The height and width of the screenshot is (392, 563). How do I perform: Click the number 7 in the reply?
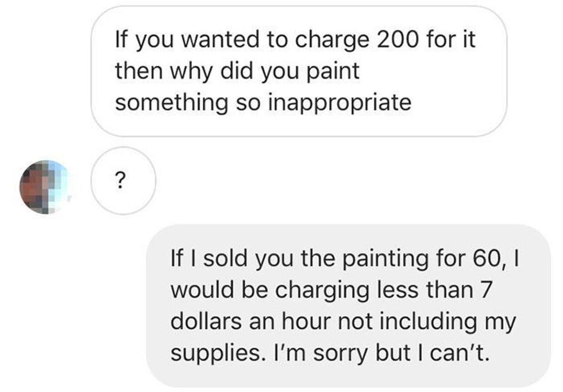[485, 290]
